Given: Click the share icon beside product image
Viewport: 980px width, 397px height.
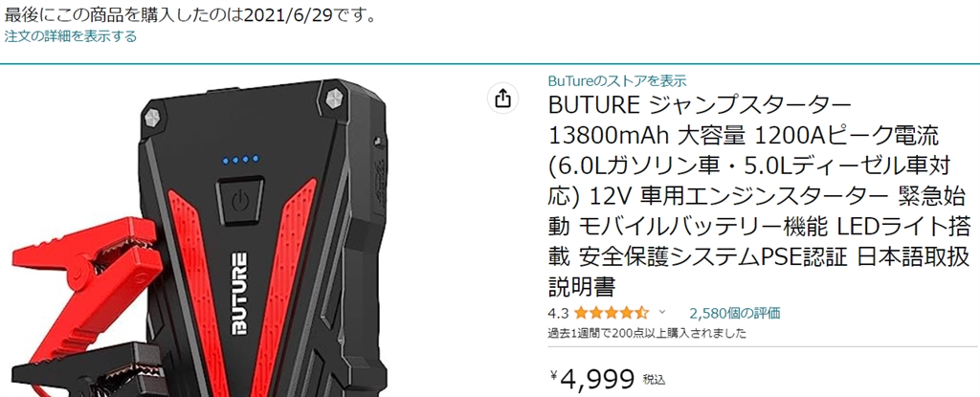Looking at the screenshot, I should click(503, 99).
